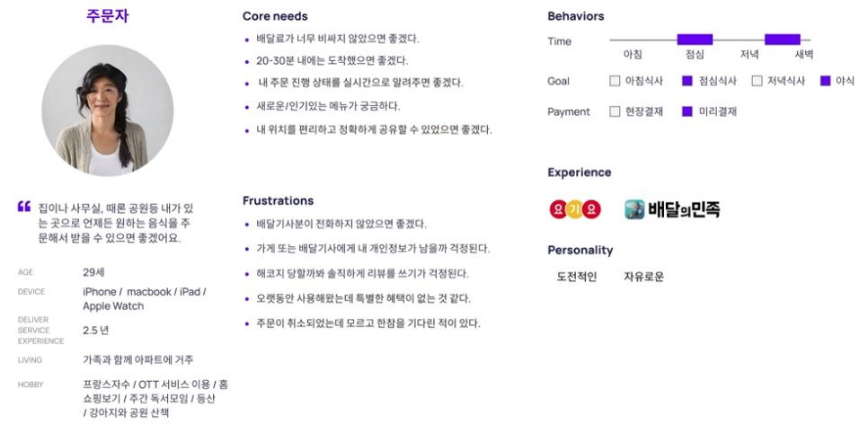The height and width of the screenshot is (442, 868).
Task: Click the Experience section heading
Action: pyautogui.click(x=579, y=172)
